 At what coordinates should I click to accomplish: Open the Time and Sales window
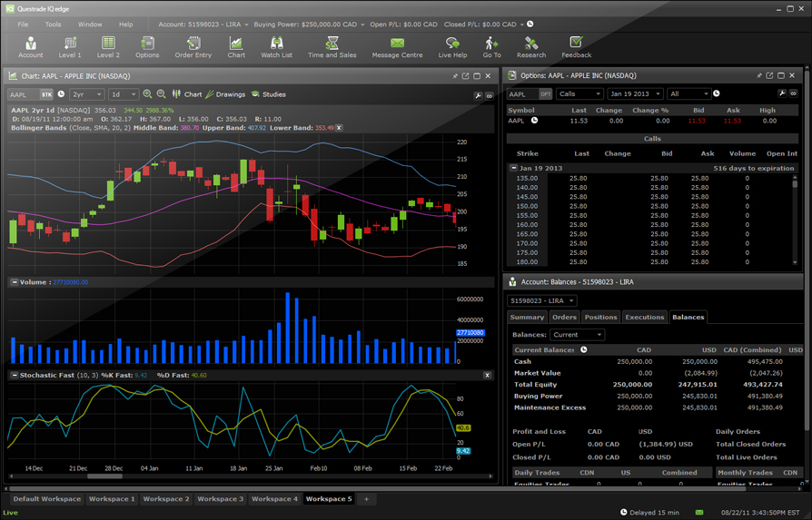click(332, 47)
